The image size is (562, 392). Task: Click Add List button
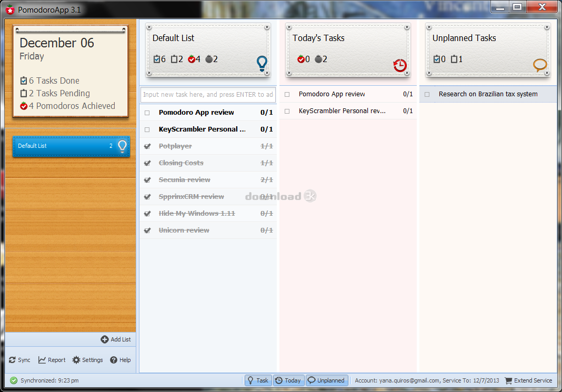coord(116,339)
